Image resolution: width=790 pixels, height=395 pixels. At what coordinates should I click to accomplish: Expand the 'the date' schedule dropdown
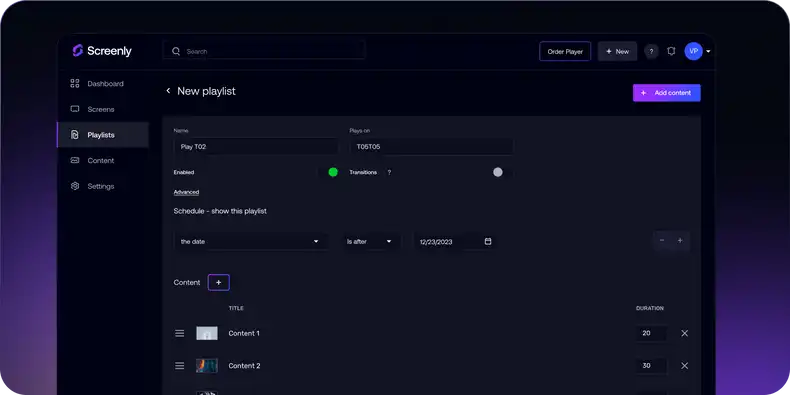251,241
